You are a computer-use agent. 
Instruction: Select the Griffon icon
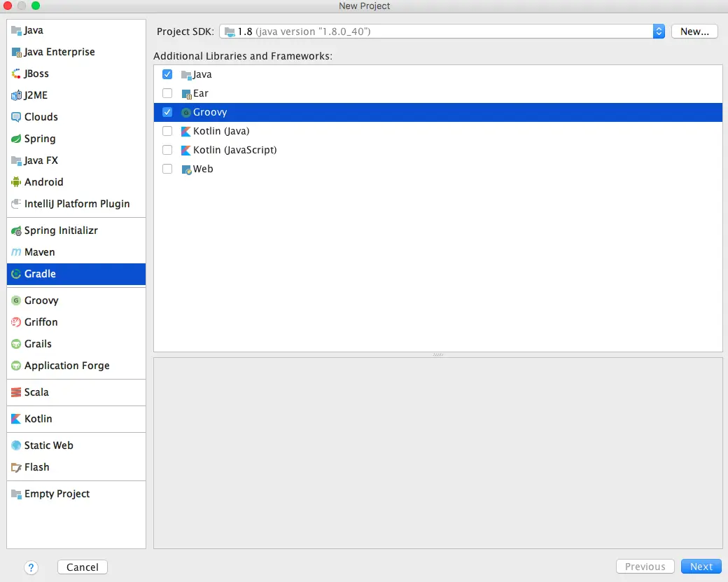16,322
